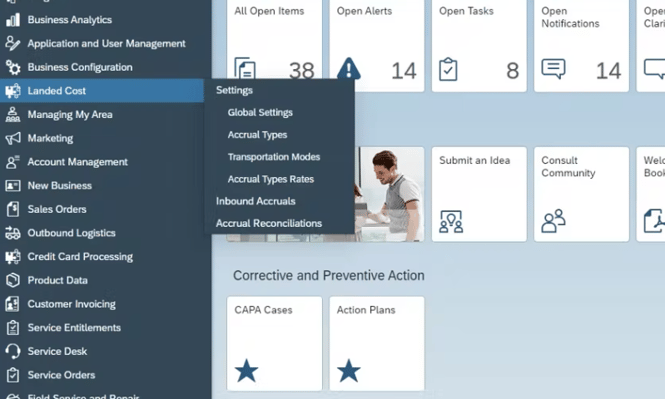Select Outbound Logistics in sidebar
665x399 pixels.
pyautogui.click(x=71, y=233)
